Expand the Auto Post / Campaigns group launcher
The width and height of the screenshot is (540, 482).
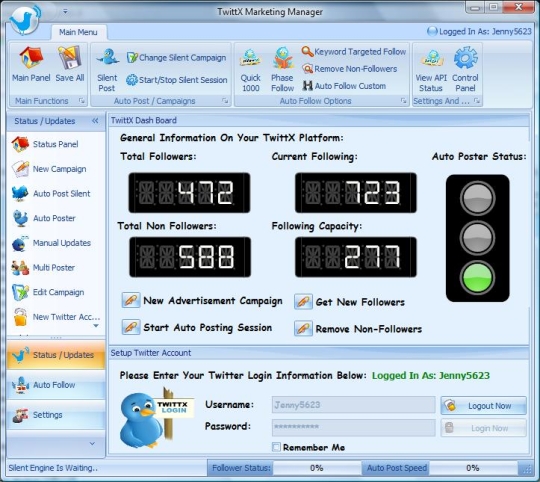[225, 101]
